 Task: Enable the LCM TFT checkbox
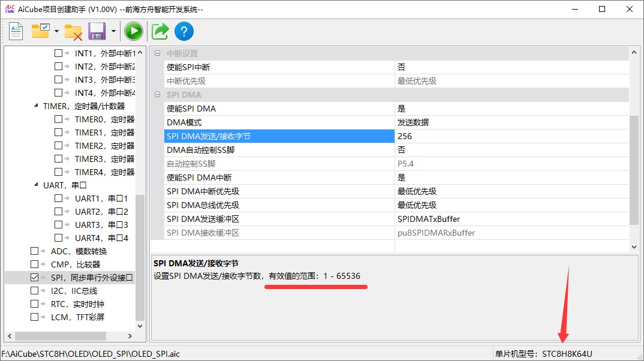[x=35, y=317]
